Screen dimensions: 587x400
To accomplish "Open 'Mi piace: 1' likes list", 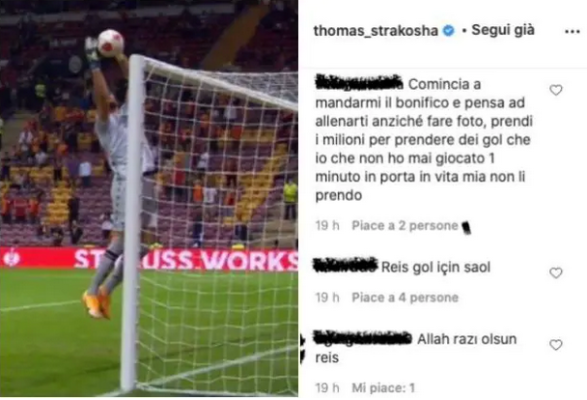I will pos(383,388).
